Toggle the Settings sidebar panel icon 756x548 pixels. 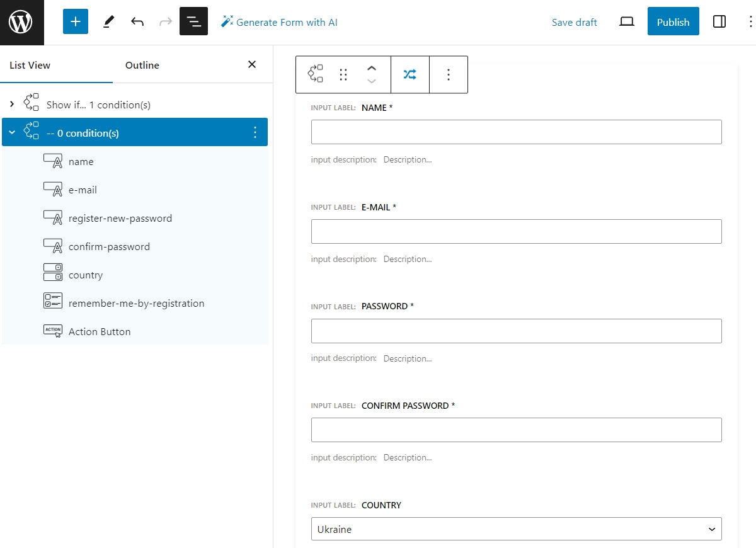point(719,22)
